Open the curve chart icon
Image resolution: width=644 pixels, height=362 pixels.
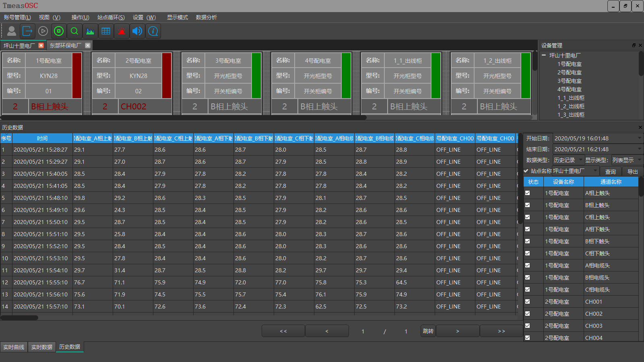click(90, 31)
